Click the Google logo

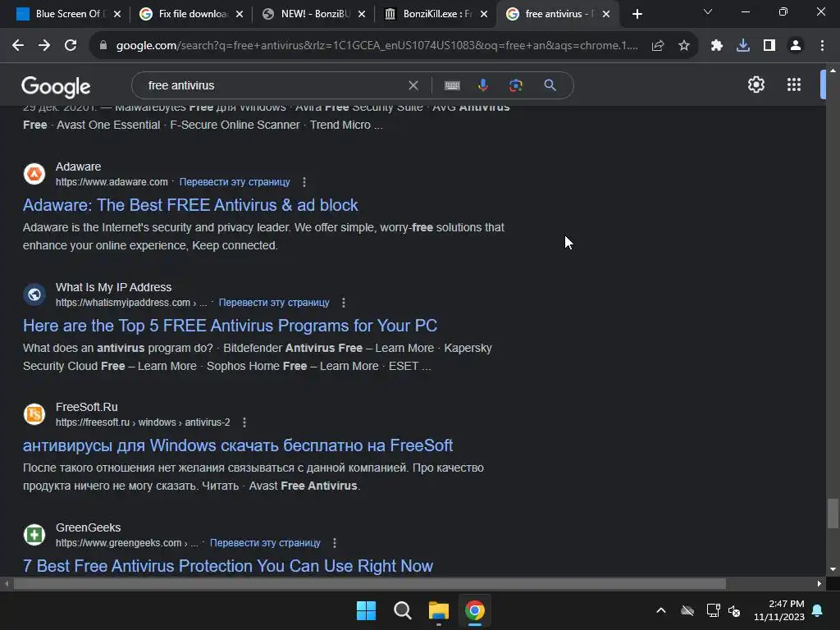pyautogui.click(x=56, y=86)
